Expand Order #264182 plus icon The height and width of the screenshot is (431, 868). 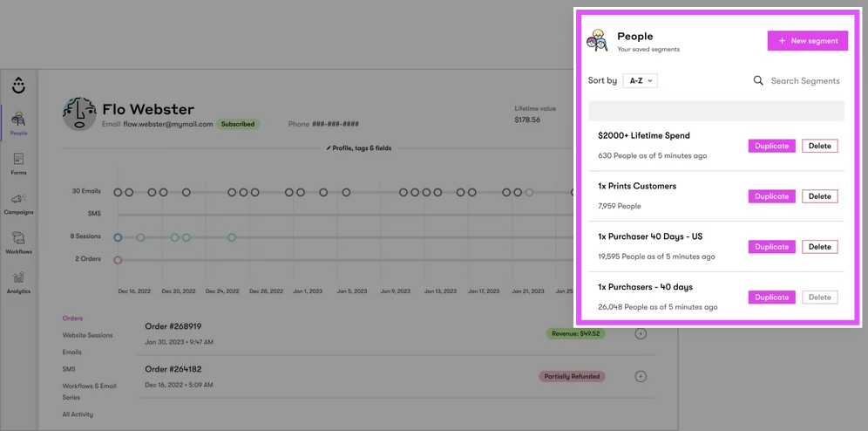(x=641, y=377)
